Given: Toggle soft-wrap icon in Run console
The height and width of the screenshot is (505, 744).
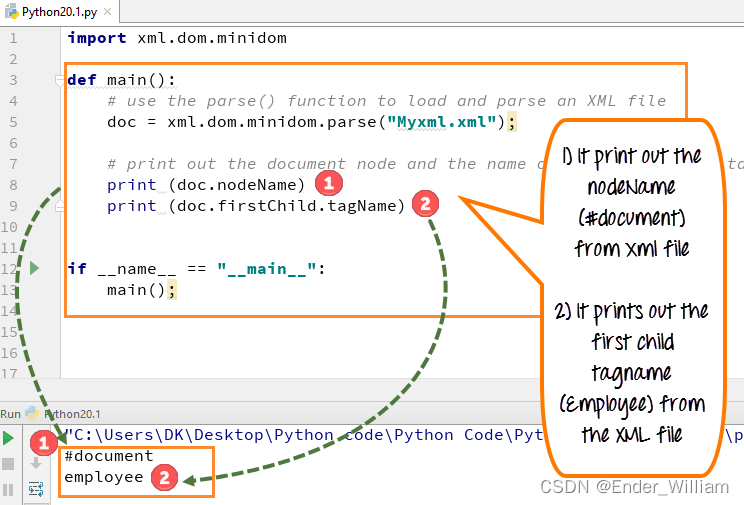Looking at the screenshot, I should (36, 489).
